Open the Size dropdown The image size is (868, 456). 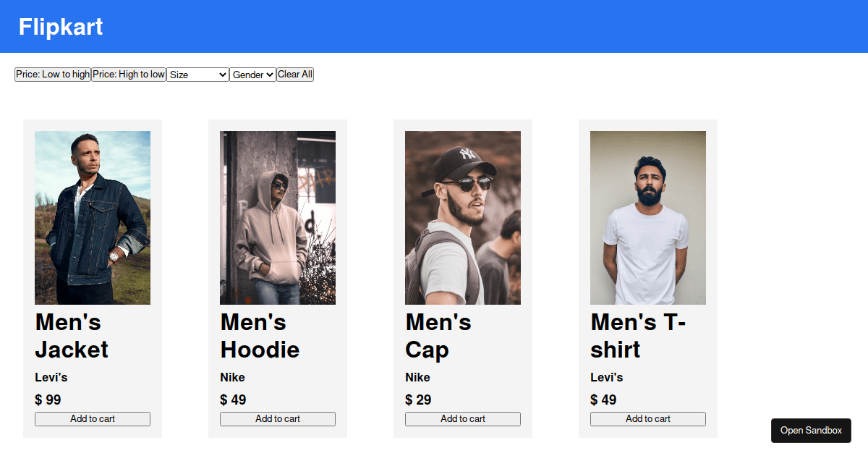pyautogui.click(x=197, y=74)
